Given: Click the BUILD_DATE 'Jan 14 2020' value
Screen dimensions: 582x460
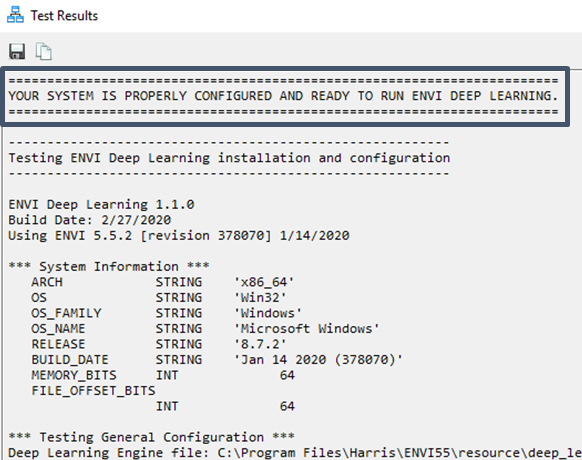Looking at the screenshot, I should pyautogui.click(x=318, y=360).
